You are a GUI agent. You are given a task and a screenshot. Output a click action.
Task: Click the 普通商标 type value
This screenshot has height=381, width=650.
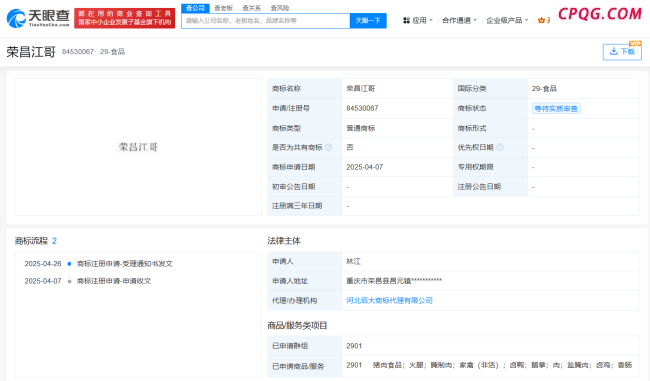(x=361, y=128)
